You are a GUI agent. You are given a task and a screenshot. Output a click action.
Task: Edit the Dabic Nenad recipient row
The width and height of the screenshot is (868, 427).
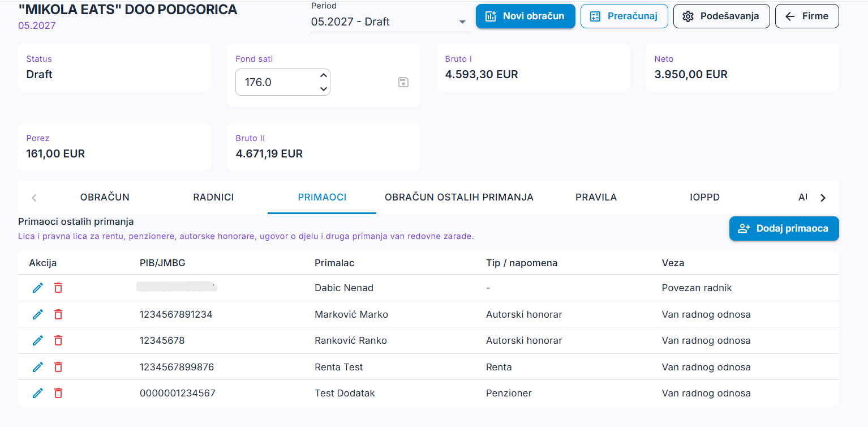point(38,288)
